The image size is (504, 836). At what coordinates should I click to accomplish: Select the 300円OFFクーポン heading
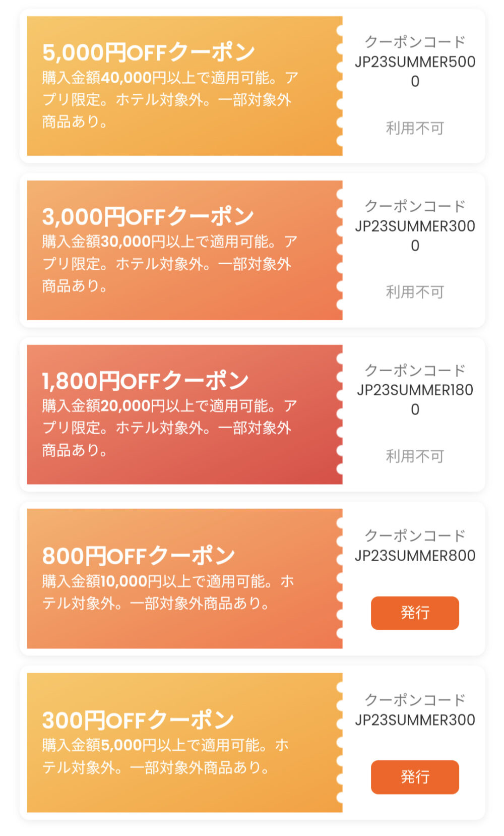pyautogui.click(x=138, y=720)
